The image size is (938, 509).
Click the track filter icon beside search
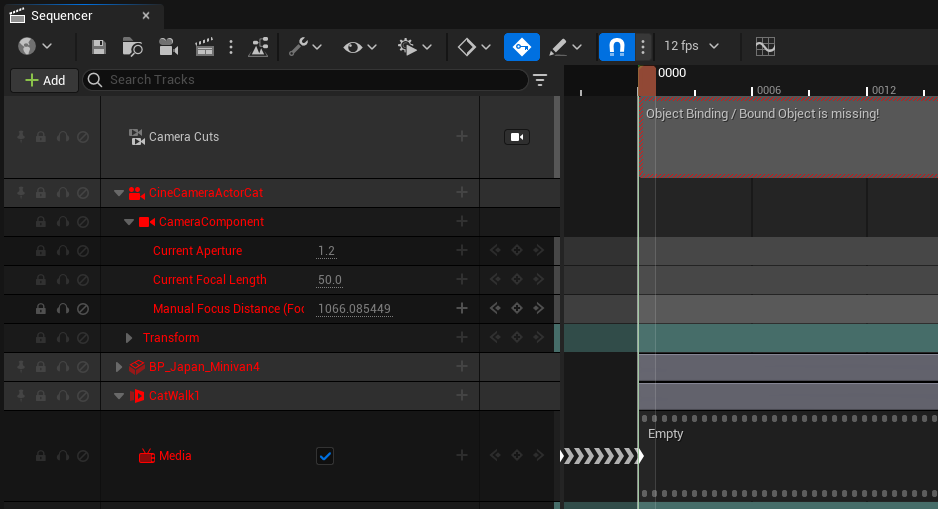click(540, 80)
